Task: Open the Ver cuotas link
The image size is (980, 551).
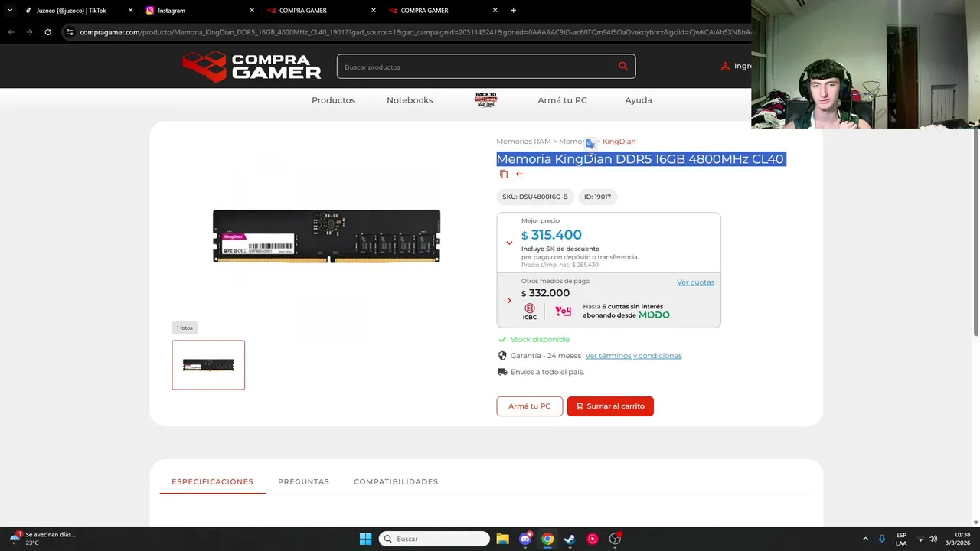Action: coord(695,282)
